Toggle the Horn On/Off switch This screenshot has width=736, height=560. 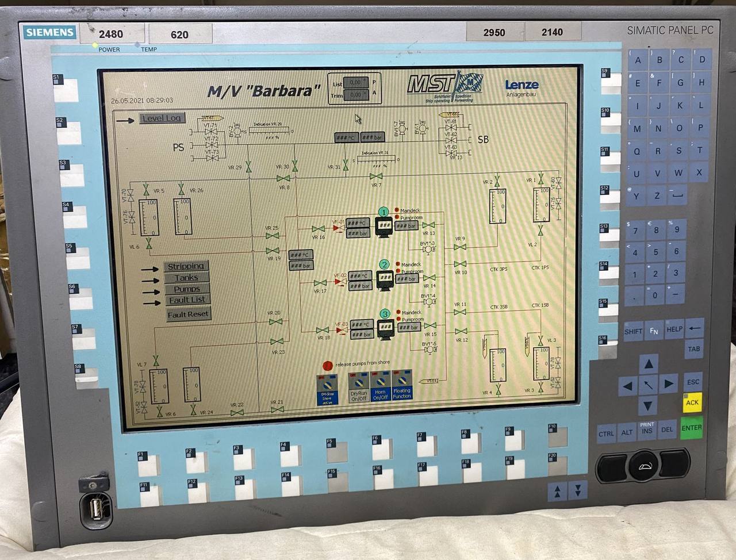(380, 386)
